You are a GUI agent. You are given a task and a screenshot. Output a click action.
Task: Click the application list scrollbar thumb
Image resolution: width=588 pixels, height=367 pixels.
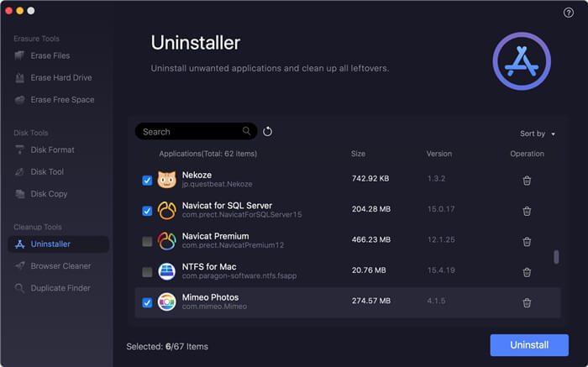click(556, 257)
